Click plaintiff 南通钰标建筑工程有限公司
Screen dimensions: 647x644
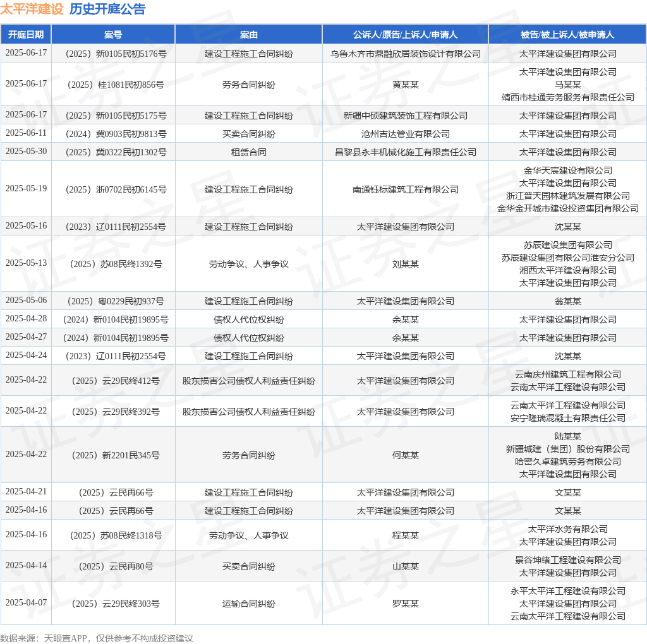[x=405, y=189]
